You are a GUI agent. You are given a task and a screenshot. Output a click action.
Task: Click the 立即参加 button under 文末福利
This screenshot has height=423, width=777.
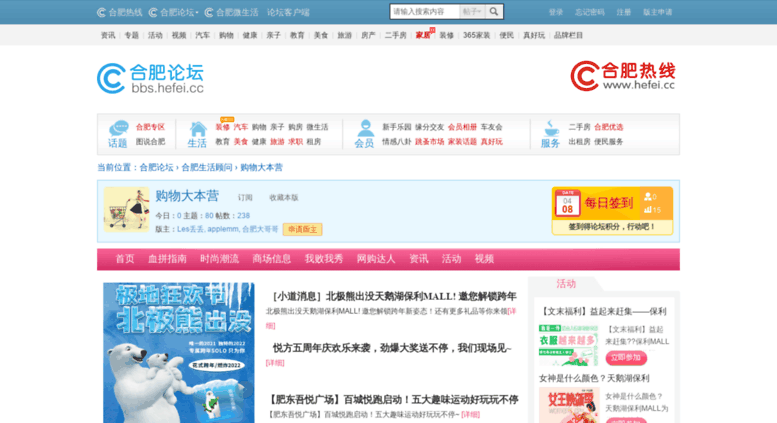click(626, 358)
